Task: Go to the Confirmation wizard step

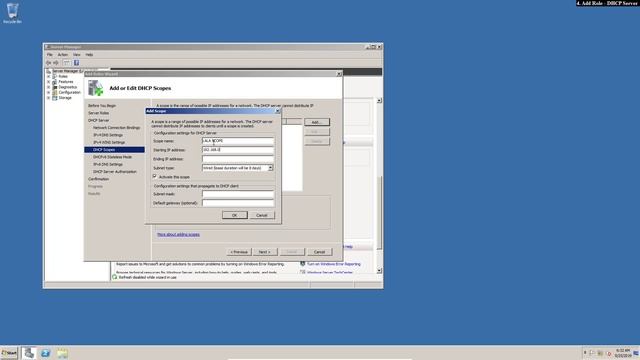Action: (x=98, y=179)
